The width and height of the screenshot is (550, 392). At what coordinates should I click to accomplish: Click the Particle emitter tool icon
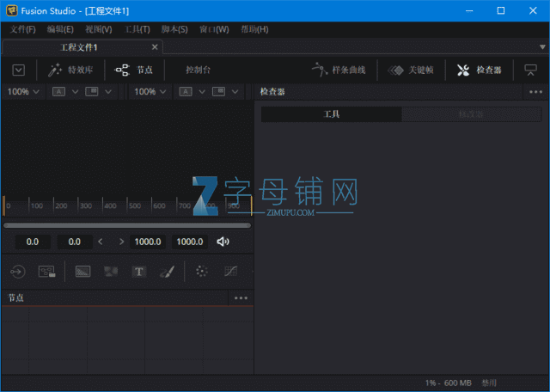tap(201, 271)
